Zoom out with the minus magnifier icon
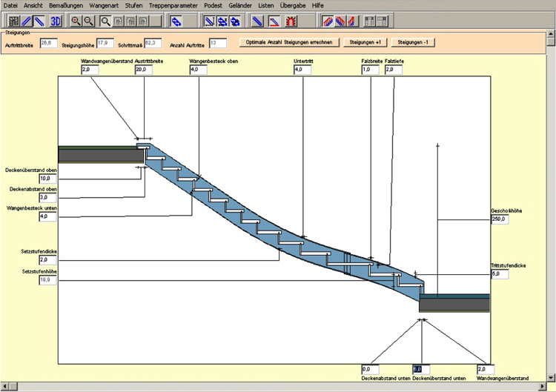556x392 pixels. (89, 20)
